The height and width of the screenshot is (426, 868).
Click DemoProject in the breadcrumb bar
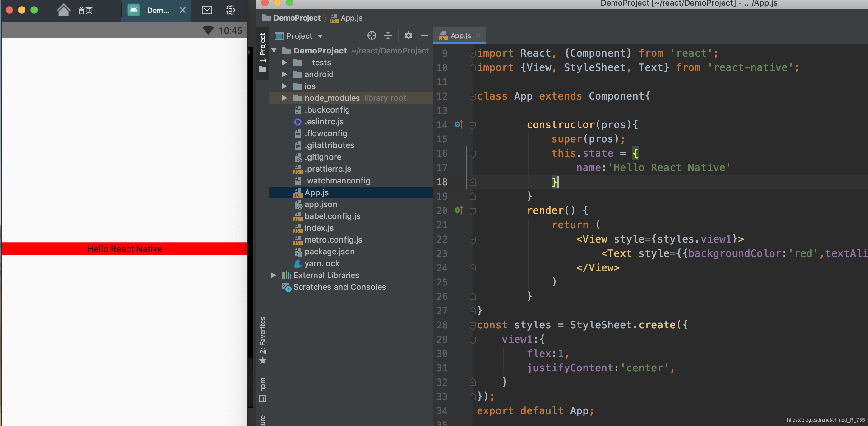coord(297,18)
